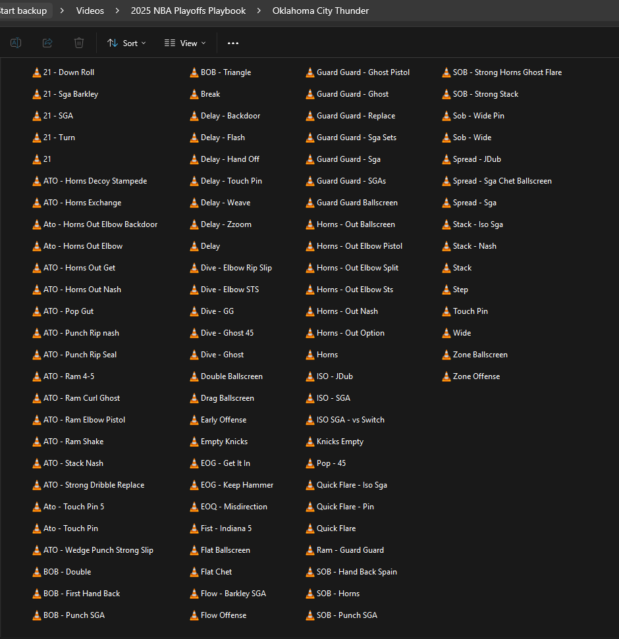619x639 pixels.
Task: Click VLC icon of SOB - Strong Stack
Action: [x=446, y=94]
